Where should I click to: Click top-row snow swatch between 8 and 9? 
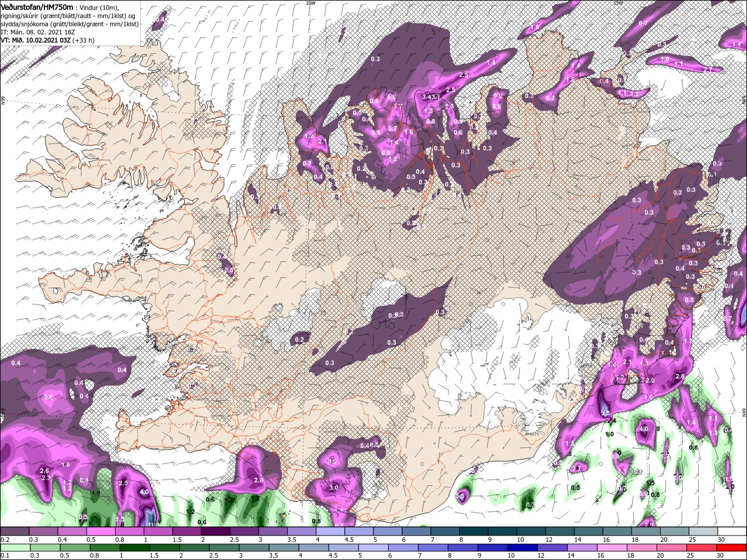(x=475, y=531)
